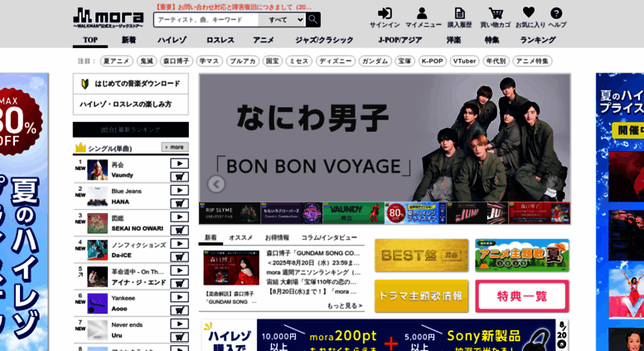The width and height of the screenshot is (644, 351).
Task: Add 再会 by Vaundy to cart
Action: 180,177
